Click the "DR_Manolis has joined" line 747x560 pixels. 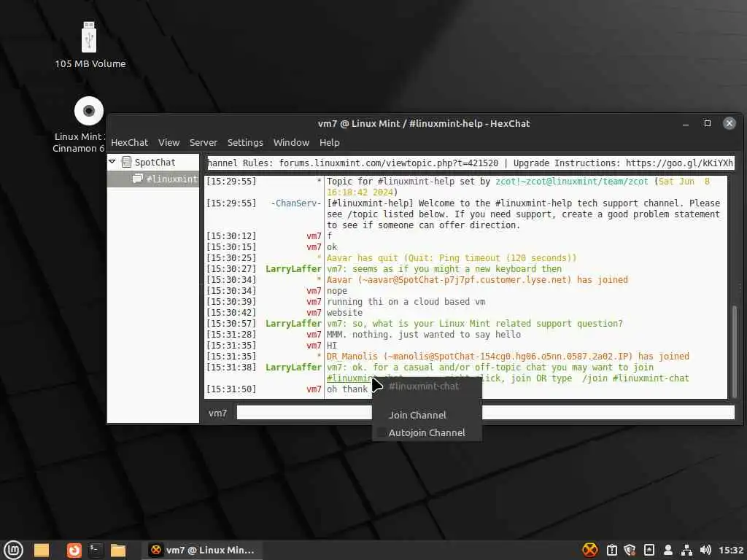[508, 357]
